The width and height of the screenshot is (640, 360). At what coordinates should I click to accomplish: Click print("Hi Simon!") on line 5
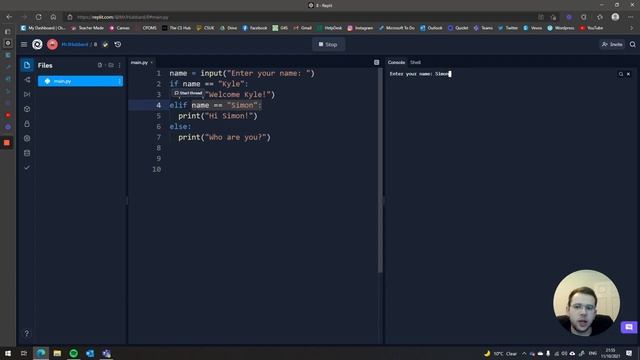218,116
